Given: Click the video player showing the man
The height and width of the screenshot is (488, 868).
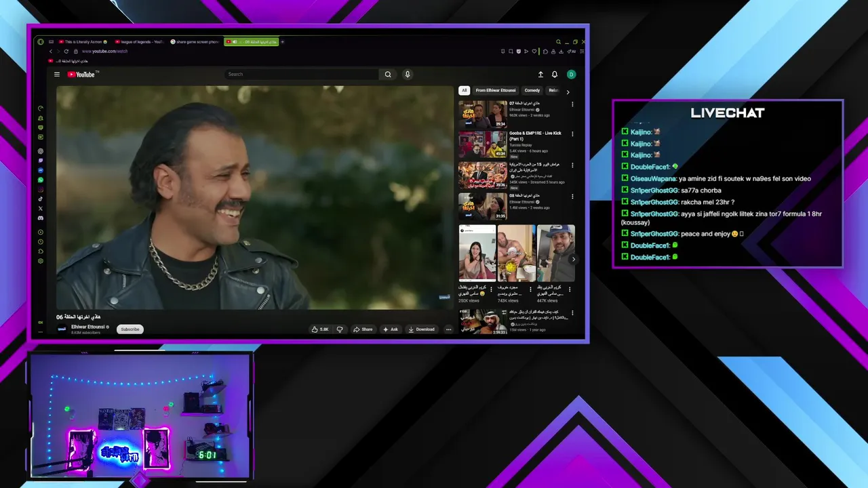Looking at the screenshot, I should (254, 197).
